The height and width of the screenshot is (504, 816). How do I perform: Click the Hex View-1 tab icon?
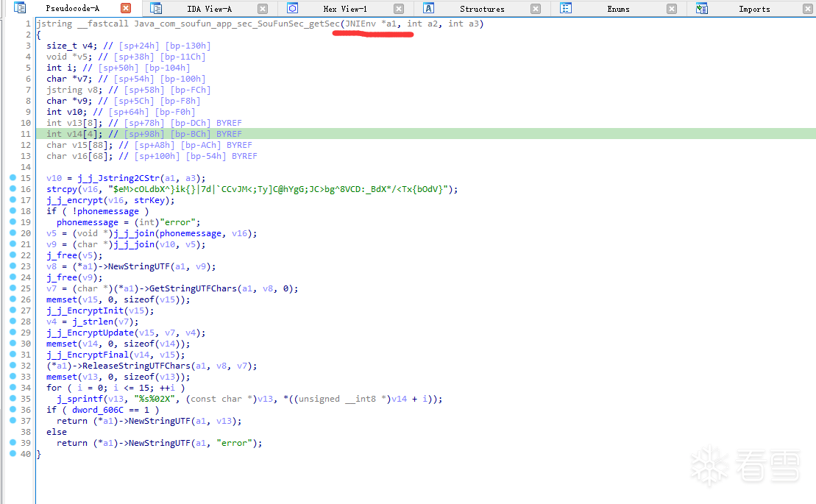pos(292,8)
